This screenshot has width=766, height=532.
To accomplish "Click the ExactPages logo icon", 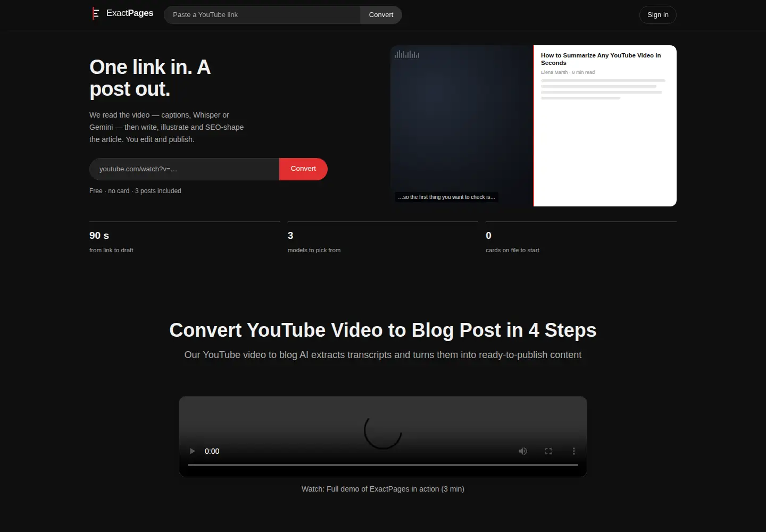I will tap(96, 13).
